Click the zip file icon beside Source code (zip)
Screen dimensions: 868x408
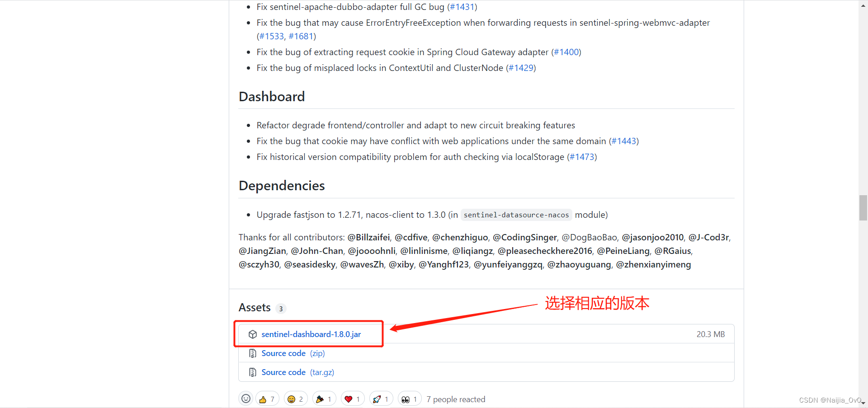(253, 353)
